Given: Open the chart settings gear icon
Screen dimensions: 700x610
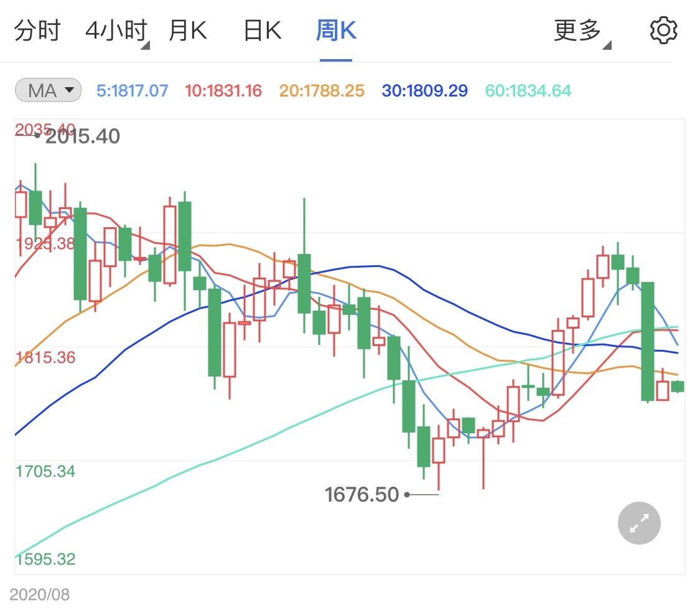Looking at the screenshot, I should coord(663,30).
